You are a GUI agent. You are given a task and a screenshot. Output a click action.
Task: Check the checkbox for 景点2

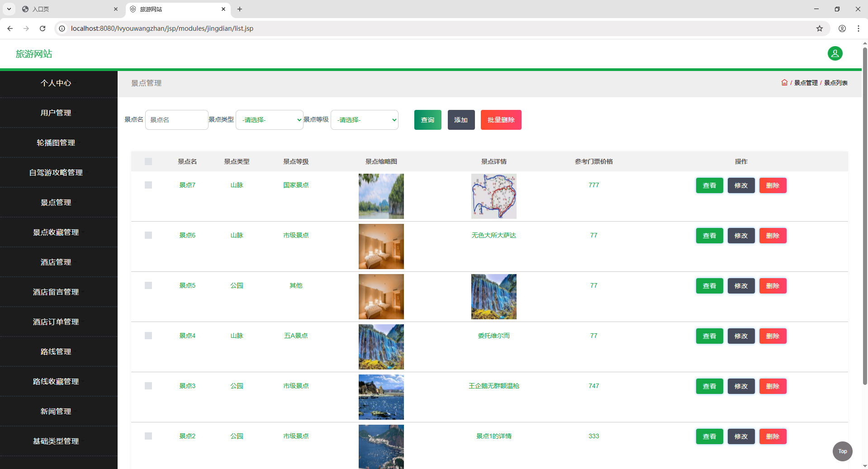click(x=148, y=436)
